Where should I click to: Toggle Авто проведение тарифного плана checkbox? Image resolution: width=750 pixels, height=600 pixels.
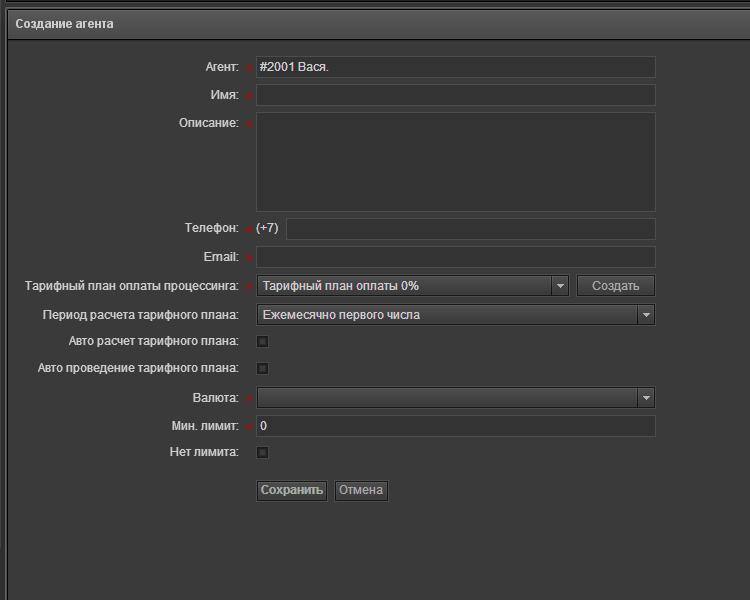[x=263, y=369]
